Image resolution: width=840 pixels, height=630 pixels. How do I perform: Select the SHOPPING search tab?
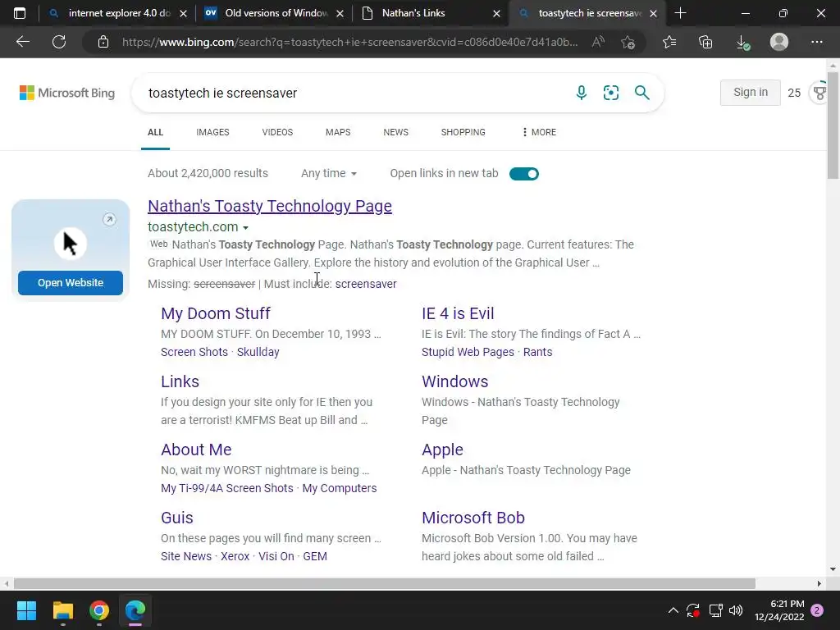[463, 132]
